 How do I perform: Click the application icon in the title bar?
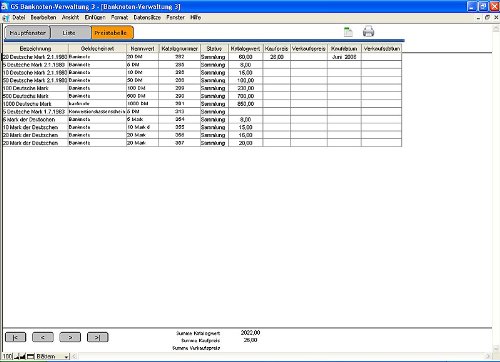(x=5, y=6)
